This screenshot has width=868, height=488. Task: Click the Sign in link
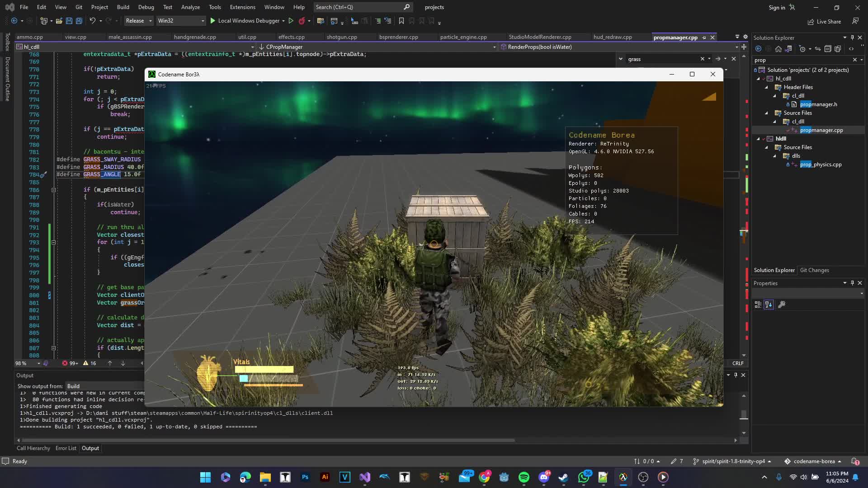[777, 7]
